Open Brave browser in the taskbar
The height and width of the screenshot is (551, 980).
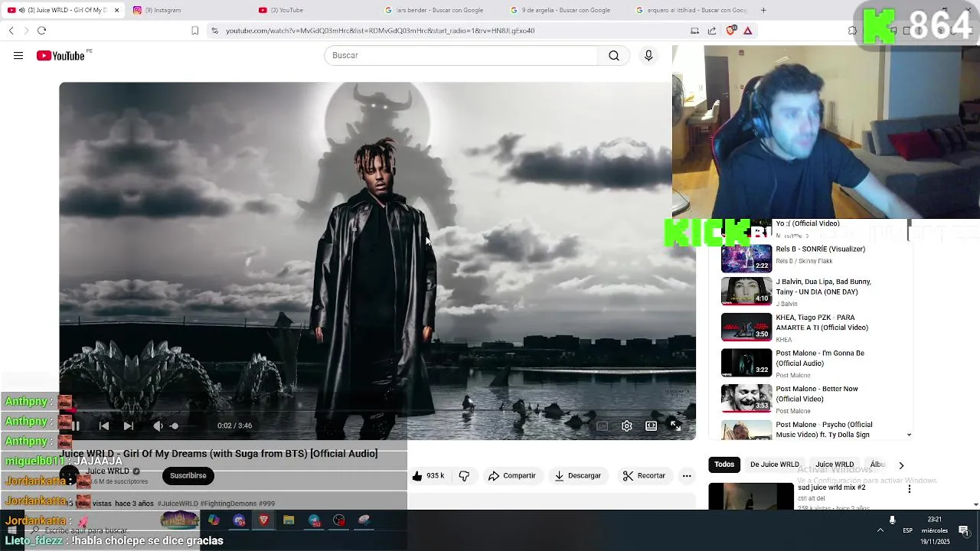263,520
